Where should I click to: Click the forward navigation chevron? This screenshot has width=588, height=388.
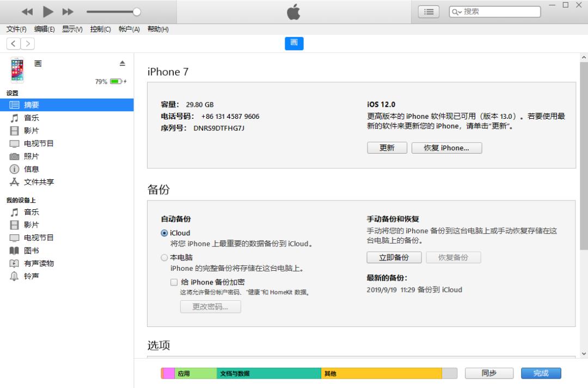(x=27, y=44)
